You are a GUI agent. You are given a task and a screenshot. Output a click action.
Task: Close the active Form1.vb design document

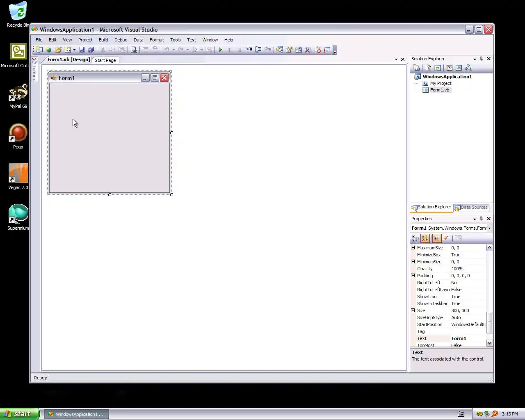(x=403, y=59)
